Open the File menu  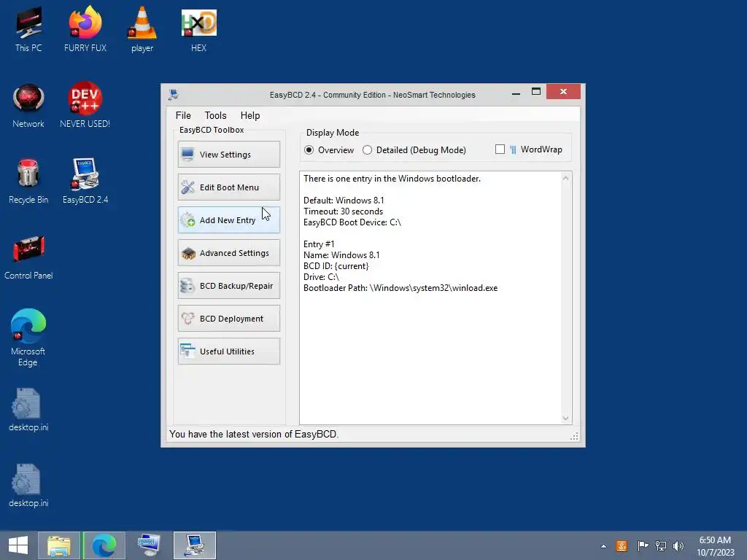point(183,115)
